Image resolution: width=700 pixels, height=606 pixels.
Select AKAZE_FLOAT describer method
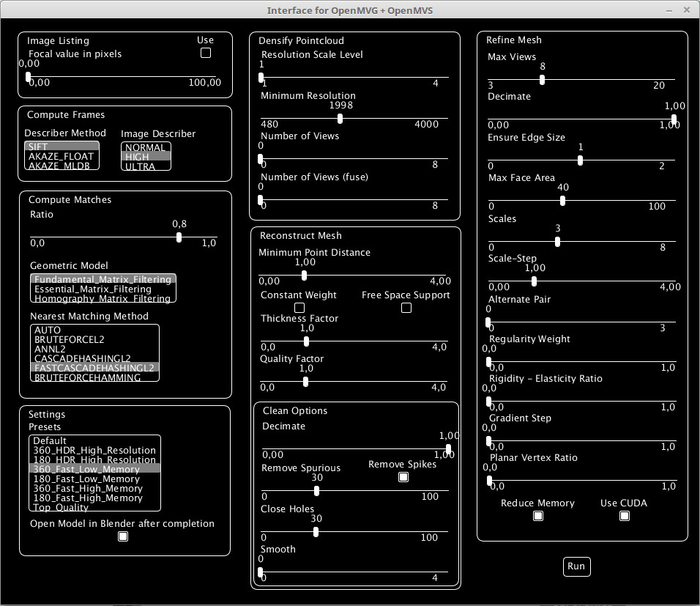(x=62, y=157)
